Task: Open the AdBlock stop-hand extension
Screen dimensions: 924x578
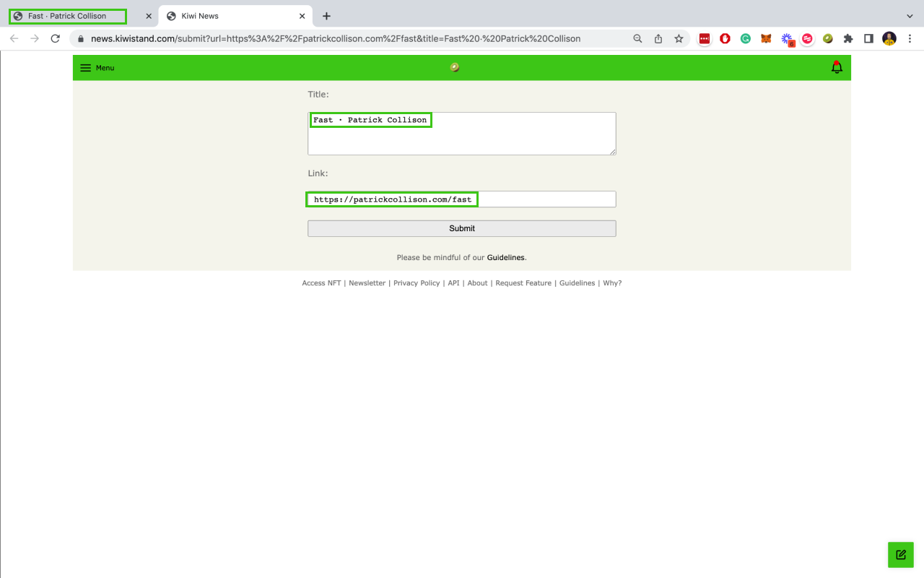Action: 725,39
